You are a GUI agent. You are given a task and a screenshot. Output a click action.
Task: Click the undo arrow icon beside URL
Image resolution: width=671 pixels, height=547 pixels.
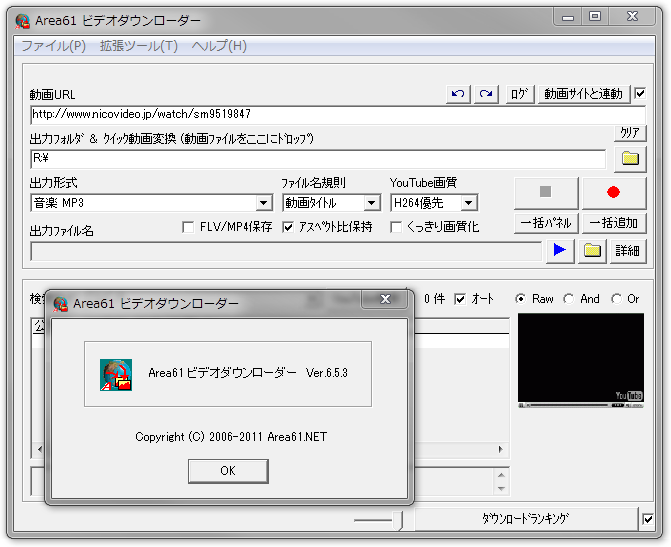(458, 94)
